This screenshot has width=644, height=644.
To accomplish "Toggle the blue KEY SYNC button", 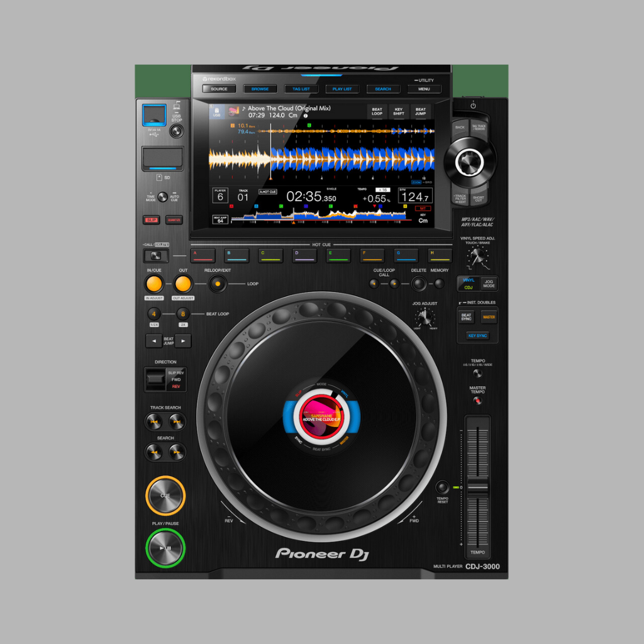I will (x=478, y=336).
